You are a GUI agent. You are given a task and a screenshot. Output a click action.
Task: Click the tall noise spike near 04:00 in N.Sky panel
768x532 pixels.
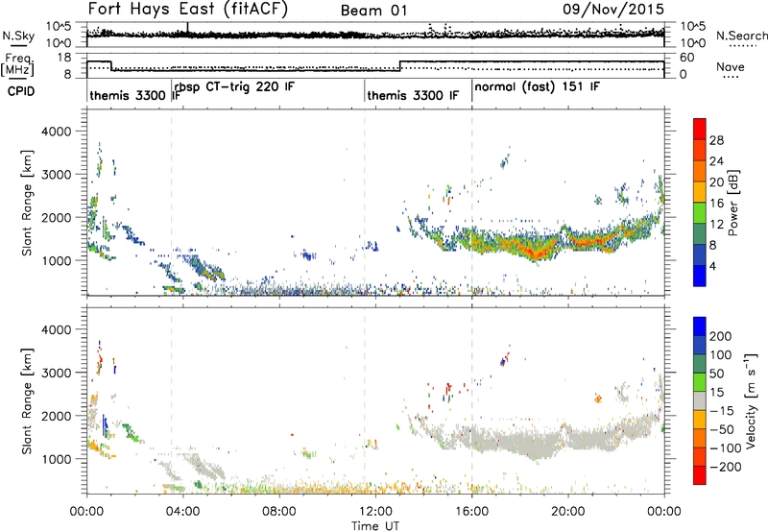tap(187, 29)
